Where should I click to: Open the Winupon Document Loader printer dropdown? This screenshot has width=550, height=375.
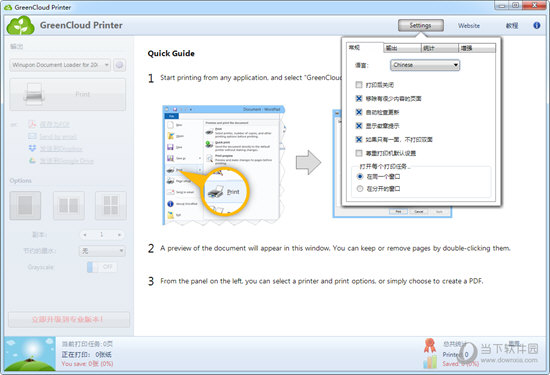pos(60,65)
